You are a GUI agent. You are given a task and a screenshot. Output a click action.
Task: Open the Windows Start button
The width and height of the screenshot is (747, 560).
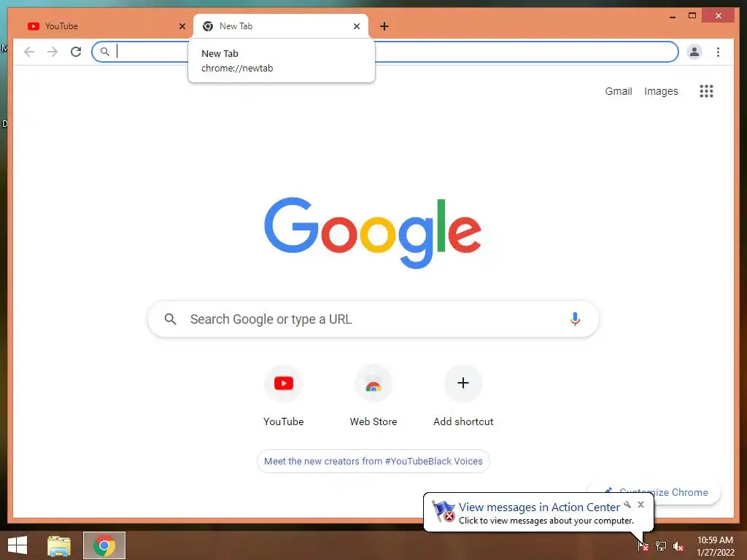click(18, 545)
